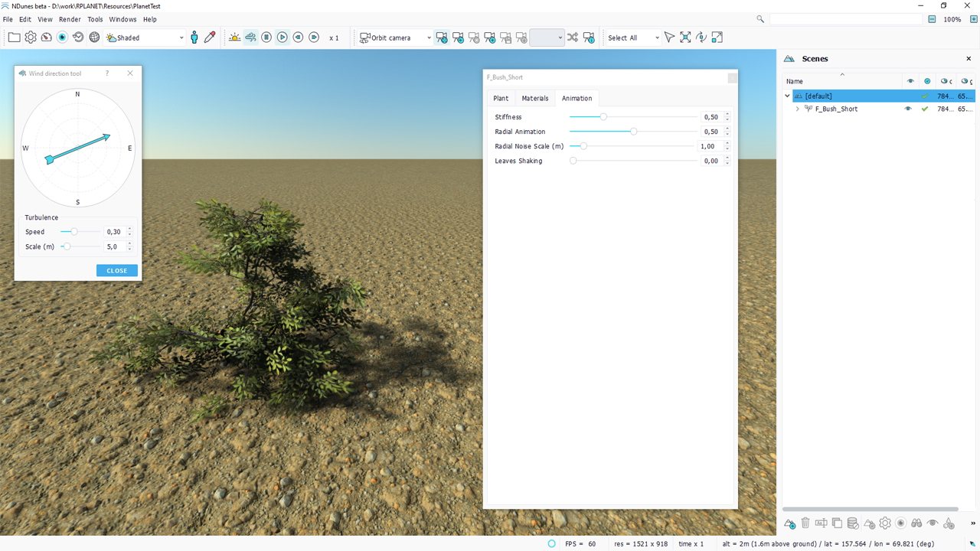980x551 pixels.
Task: Click the CLOSE button in wind tool
Action: (117, 271)
